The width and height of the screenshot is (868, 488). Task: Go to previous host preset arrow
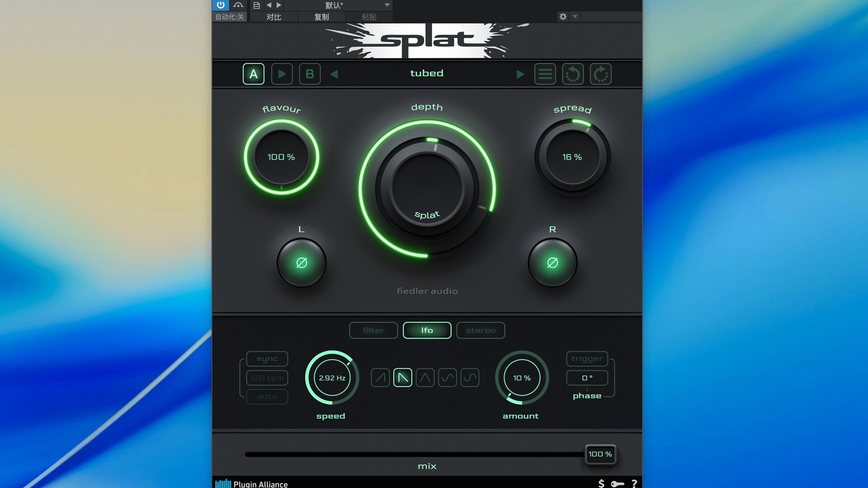coord(269,5)
